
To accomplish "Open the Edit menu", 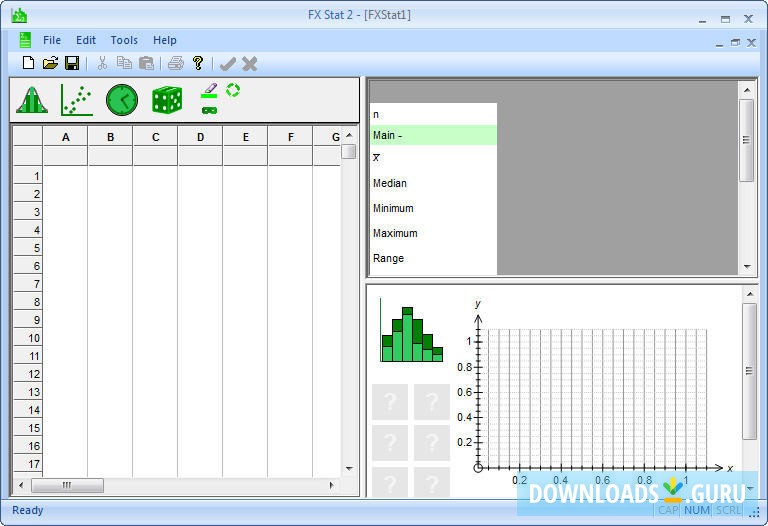I will click(x=86, y=40).
